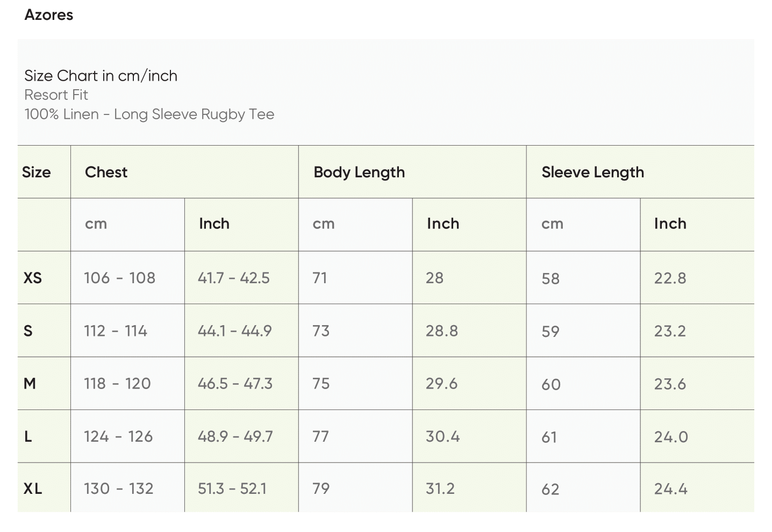Click the L body length cm value 77
This screenshot has width=772, height=532.
pos(321,436)
